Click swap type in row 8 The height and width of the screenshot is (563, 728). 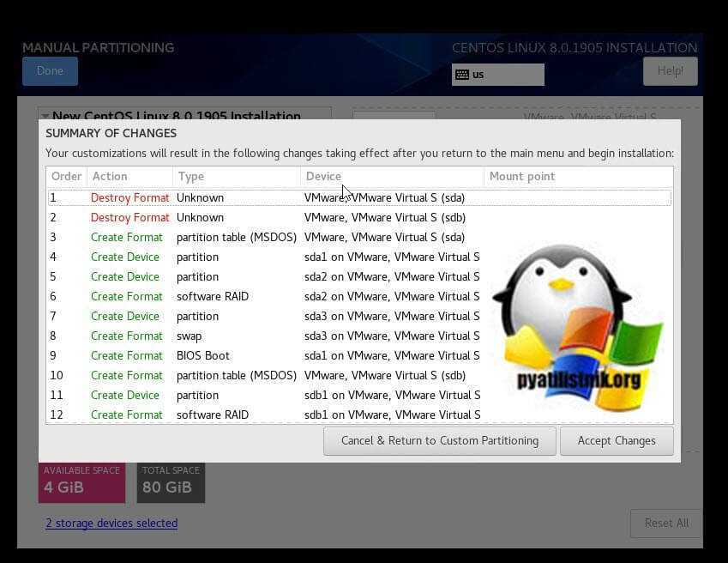[x=189, y=336]
